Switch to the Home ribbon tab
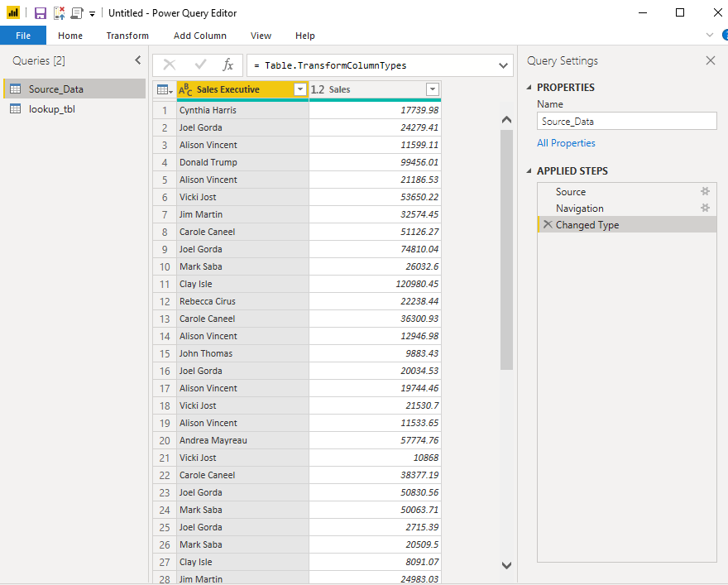 (70, 36)
